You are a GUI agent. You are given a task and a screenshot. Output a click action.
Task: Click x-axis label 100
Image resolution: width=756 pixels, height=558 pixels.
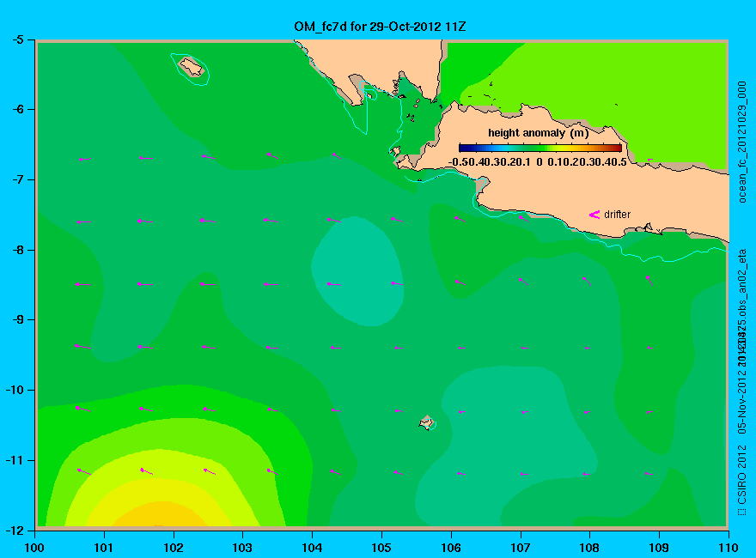point(34,548)
